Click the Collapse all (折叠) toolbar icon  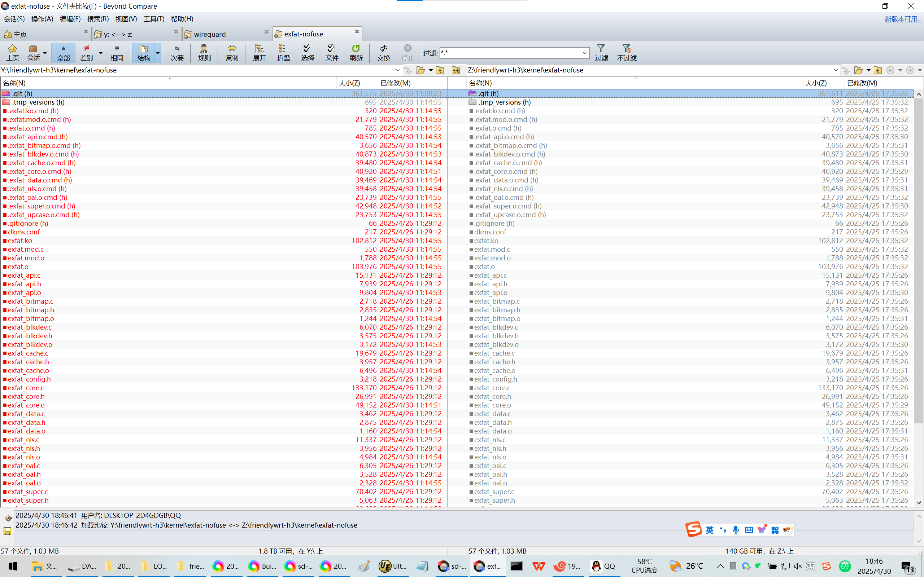283,52
